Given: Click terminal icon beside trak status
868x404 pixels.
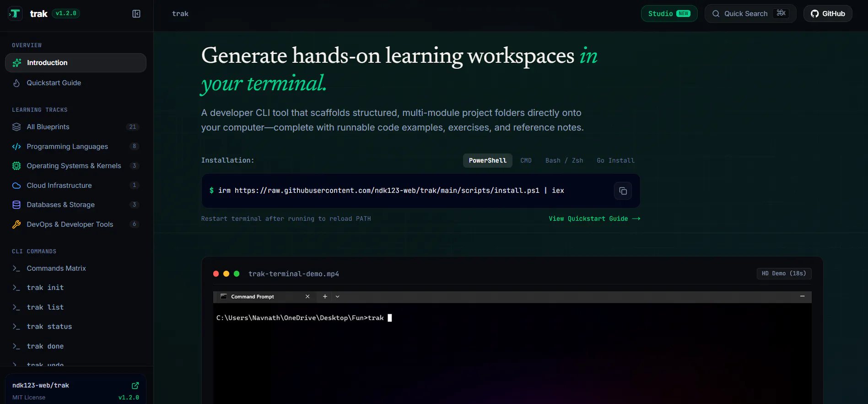Looking at the screenshot, I should click(16, 327).
